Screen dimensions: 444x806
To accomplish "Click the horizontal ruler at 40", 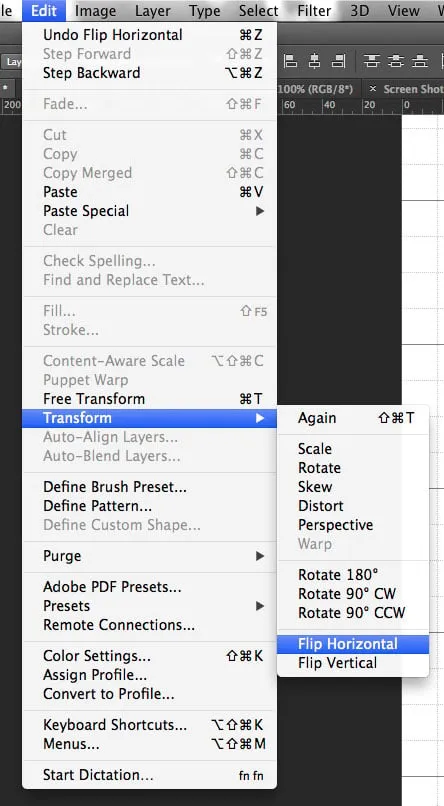I will pos(328,105).
